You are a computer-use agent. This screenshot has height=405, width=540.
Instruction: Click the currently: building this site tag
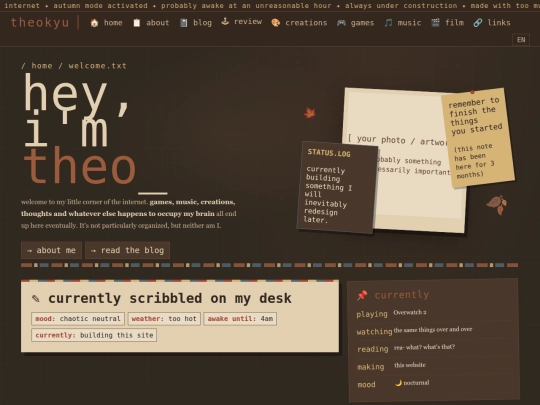[94, 335]
